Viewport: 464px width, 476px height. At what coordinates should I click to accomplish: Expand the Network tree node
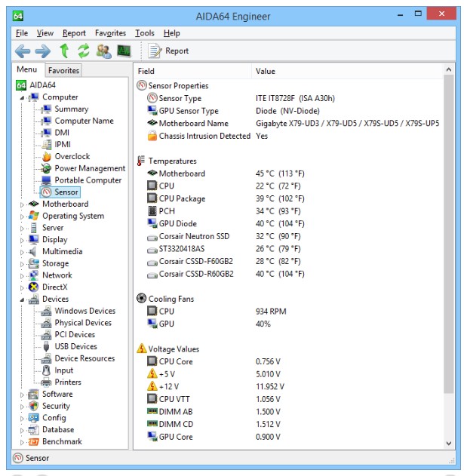tap(22, 276)
